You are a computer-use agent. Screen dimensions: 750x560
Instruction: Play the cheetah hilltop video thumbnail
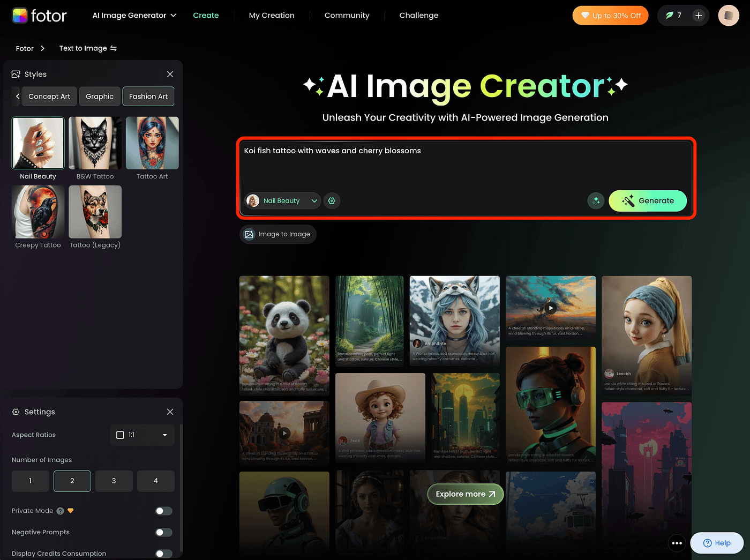551,308
